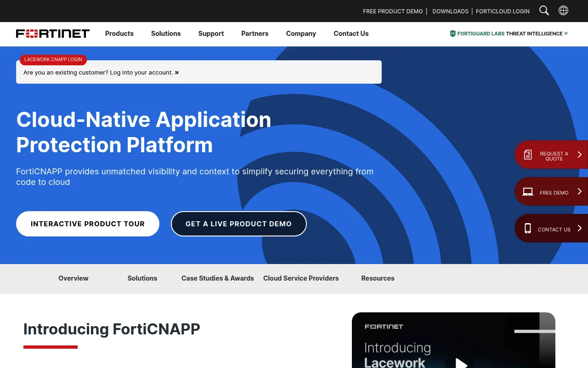Click the Contact Us side label
The height and width of the screenshot is (368, 588).
(554, 230)
